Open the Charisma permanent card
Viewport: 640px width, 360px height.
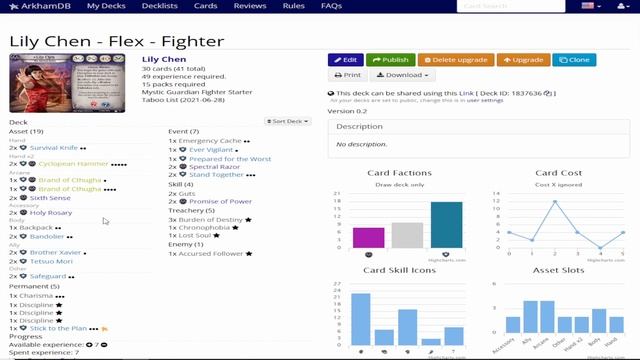point(36,296)
